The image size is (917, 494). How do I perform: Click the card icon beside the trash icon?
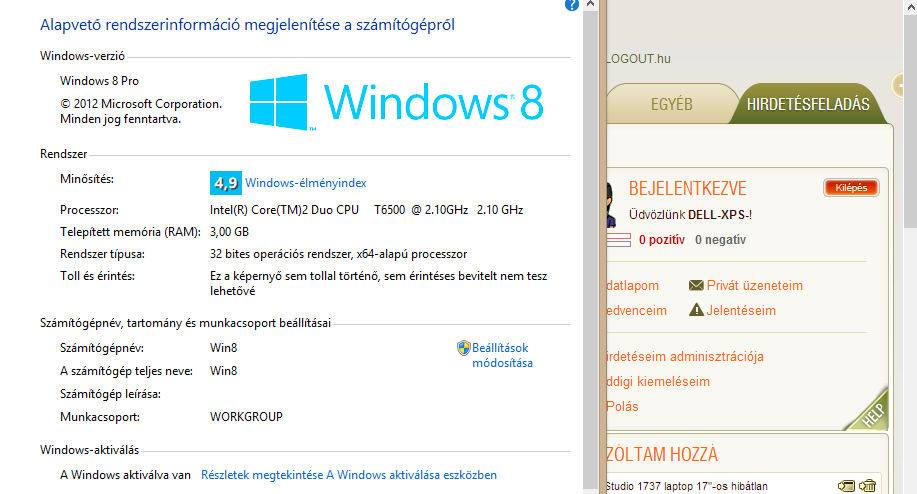pos(846,486)
